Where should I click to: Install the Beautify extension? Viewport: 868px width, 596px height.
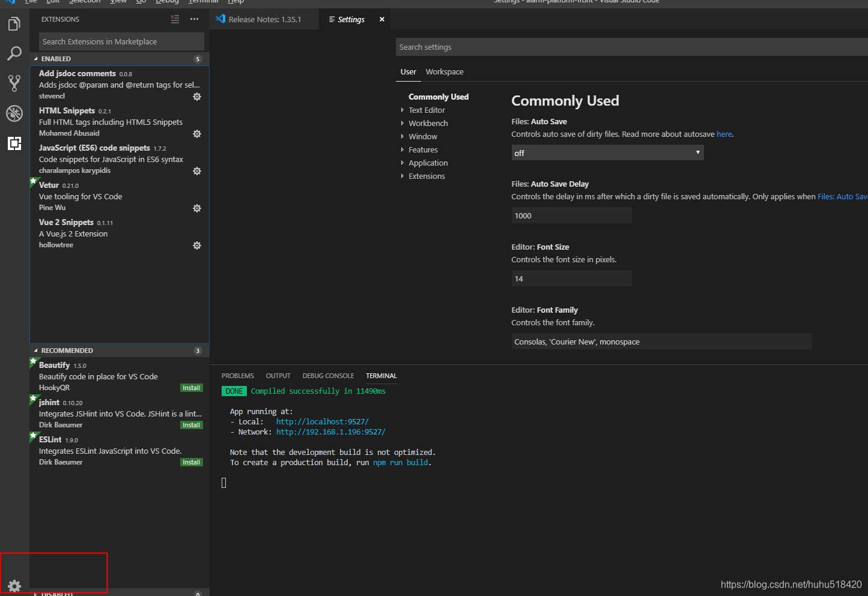(192, 388)
